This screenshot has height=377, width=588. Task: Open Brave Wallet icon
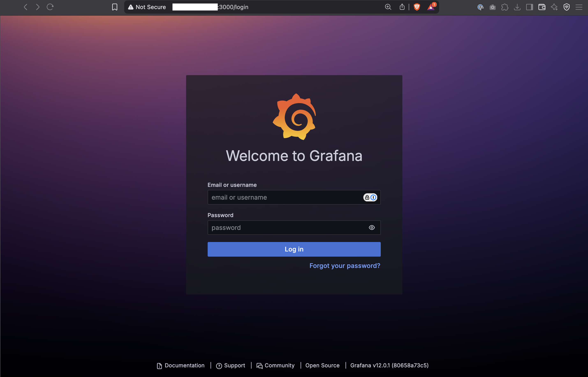pyautogui.click(x=542, y=7)
